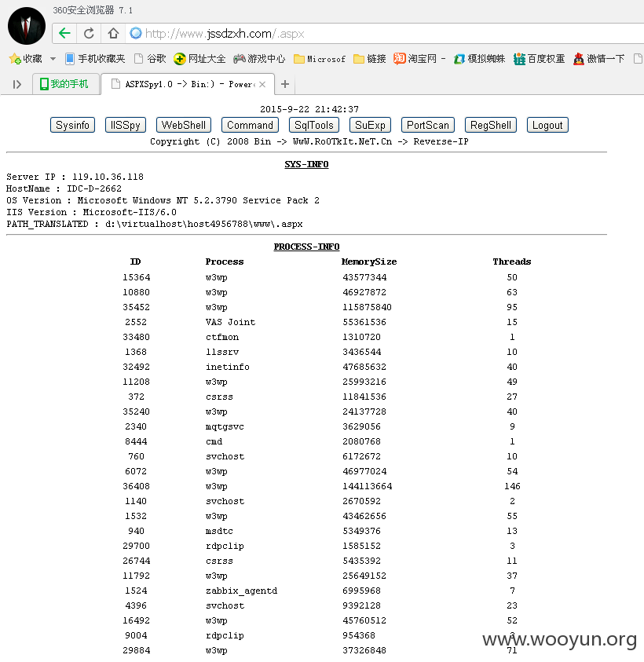This screenshot has width=644, height=662.
Task: Open 模拟蜘蛛 bookmark
Action: 479,59
